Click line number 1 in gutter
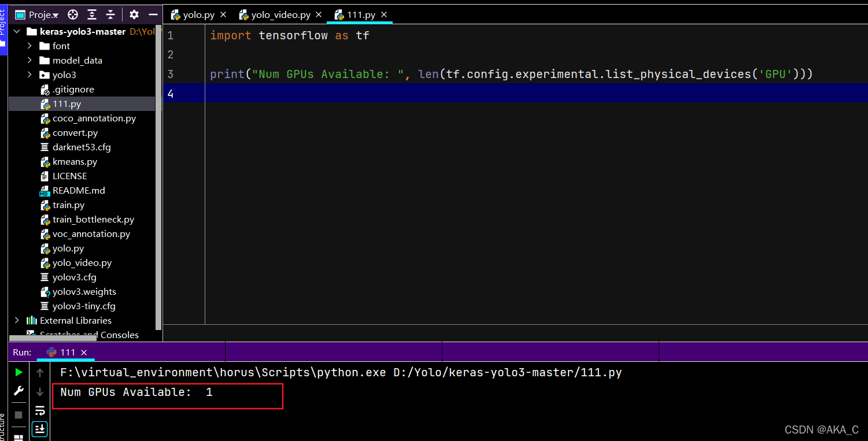The height and width of the screenshot is (441, 868). pos(171,35)
